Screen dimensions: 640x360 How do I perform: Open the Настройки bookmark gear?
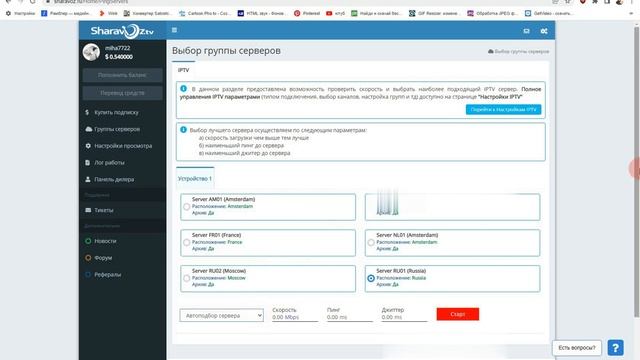pyautogui.click(x=20, y=13)
